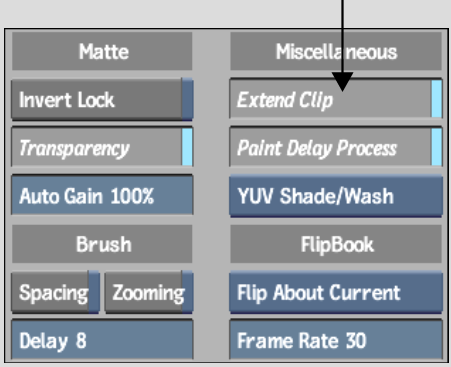The image size is (451, 367).
Task: Toggle the Paint Delay Process button
Action: (336, 147)
